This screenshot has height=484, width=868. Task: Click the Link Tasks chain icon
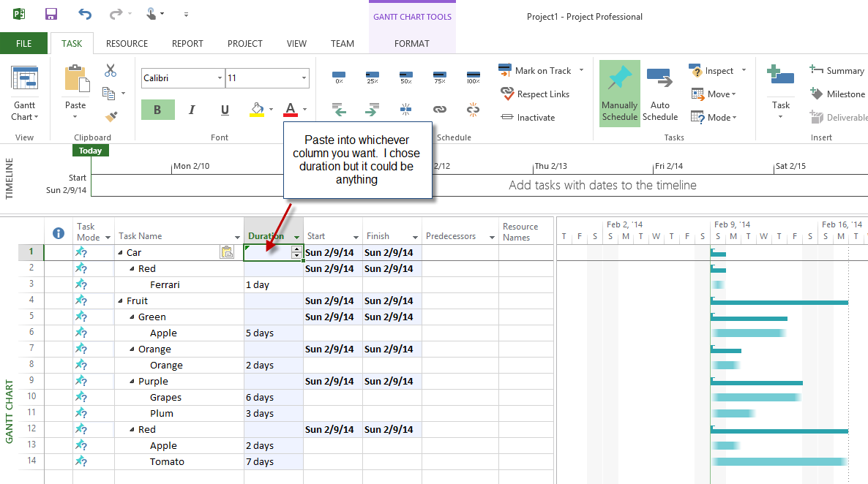[438, 108]
